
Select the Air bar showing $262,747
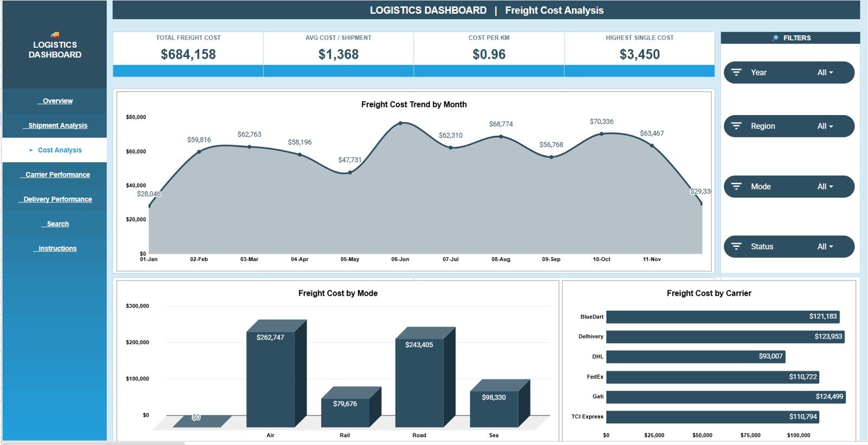pyautogui.click(x=276, y=373)
